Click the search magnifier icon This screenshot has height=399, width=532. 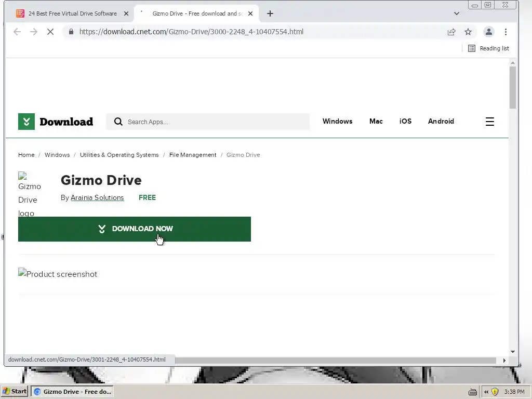(118, 122)
